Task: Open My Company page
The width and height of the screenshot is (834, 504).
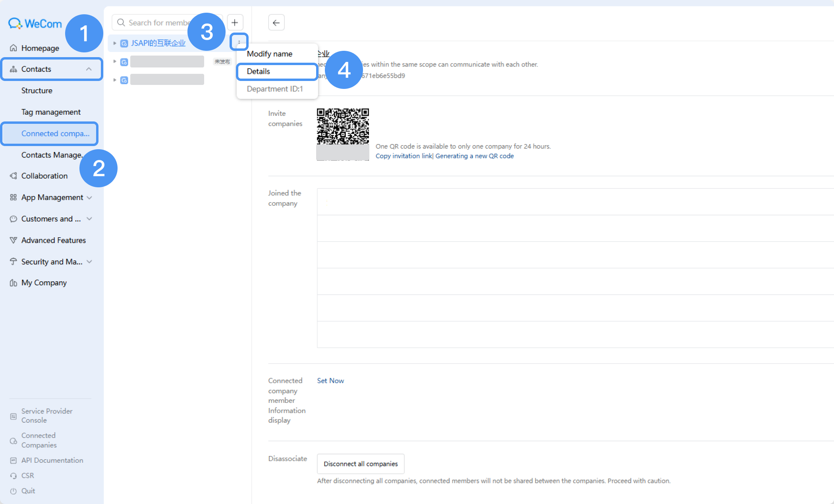Action: (44, 283)
